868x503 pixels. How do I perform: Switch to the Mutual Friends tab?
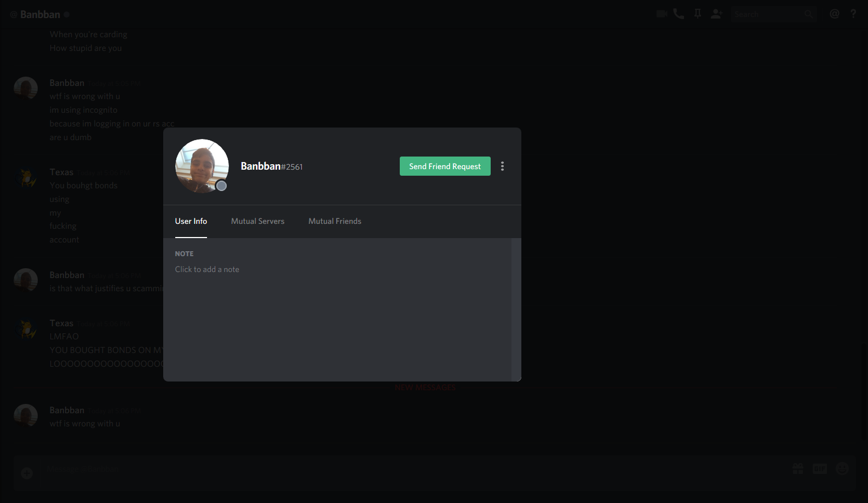tap(335, 221)
